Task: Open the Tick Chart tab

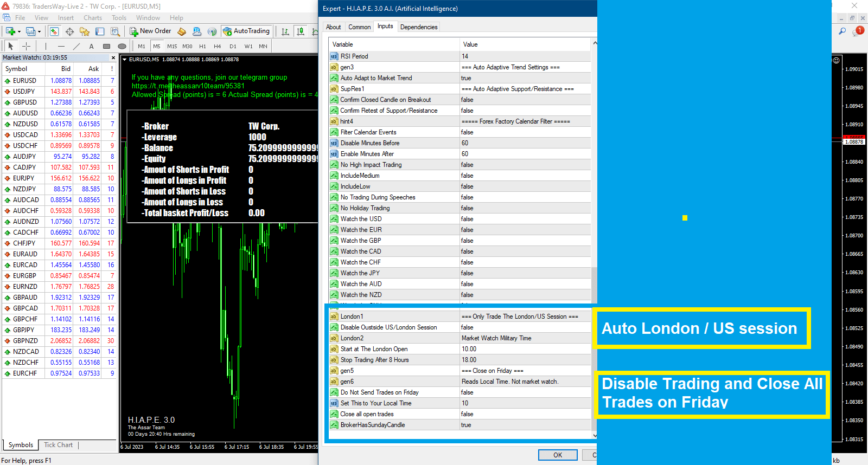Action: [x=58, y=445]
